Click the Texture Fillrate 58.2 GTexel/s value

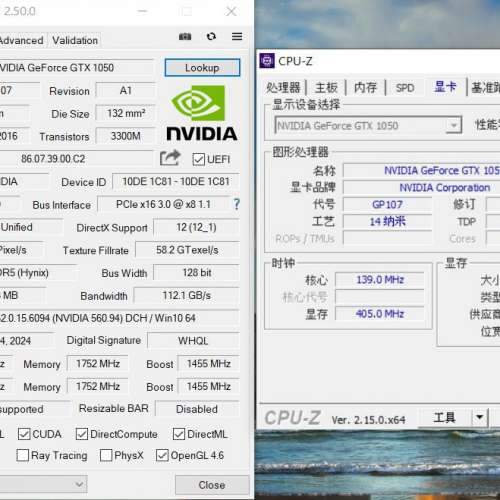click(x=187, y=250)
